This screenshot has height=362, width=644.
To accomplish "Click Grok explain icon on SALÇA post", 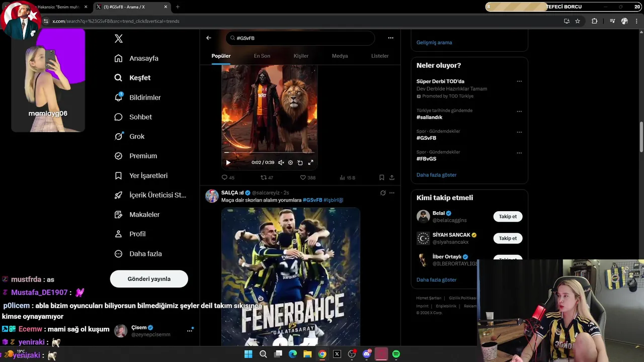I will tap(383, 193).
